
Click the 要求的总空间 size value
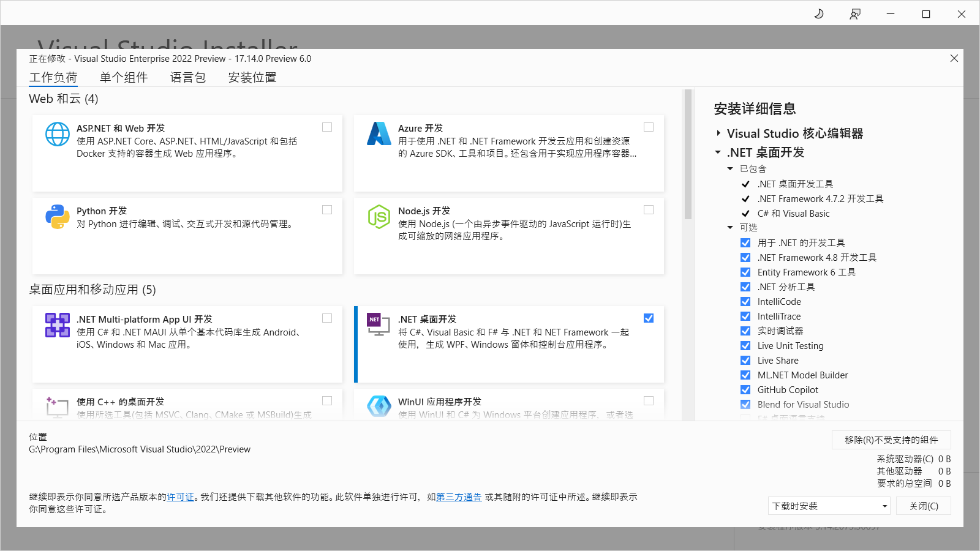pos(944,484)
